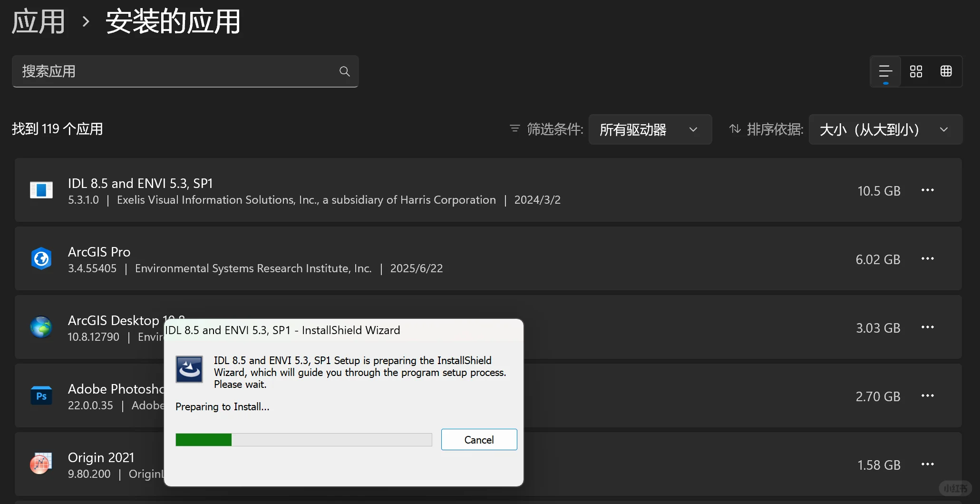The image size is (980, 504).
Task: Open more options for Adobe Photoshop
Action: coord(928,396)
